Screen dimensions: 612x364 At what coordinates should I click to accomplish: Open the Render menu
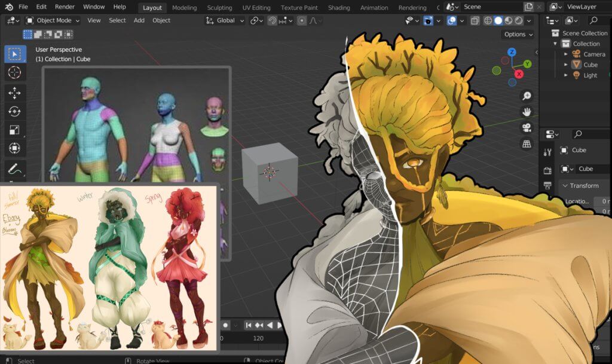point(65,7)
